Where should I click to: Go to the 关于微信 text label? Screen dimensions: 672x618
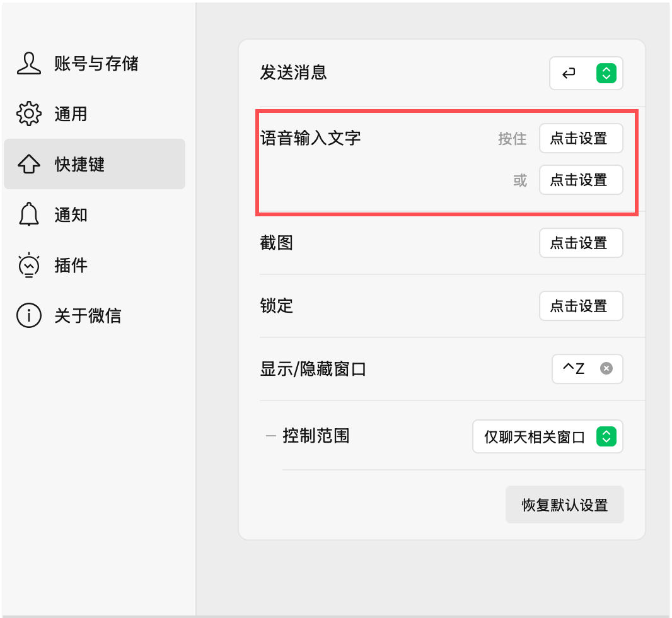click(x=88, y=316)
